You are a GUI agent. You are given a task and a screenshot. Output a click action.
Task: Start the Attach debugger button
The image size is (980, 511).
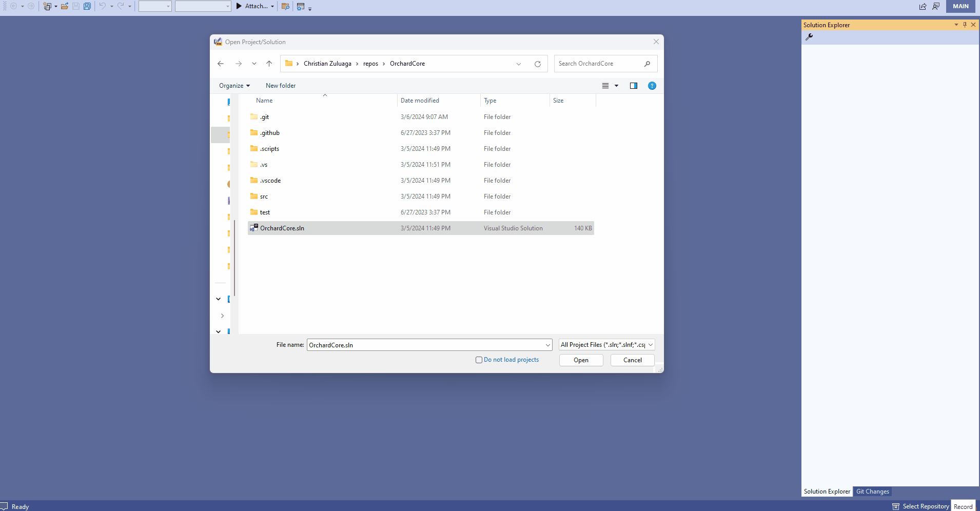coord(251,6)
